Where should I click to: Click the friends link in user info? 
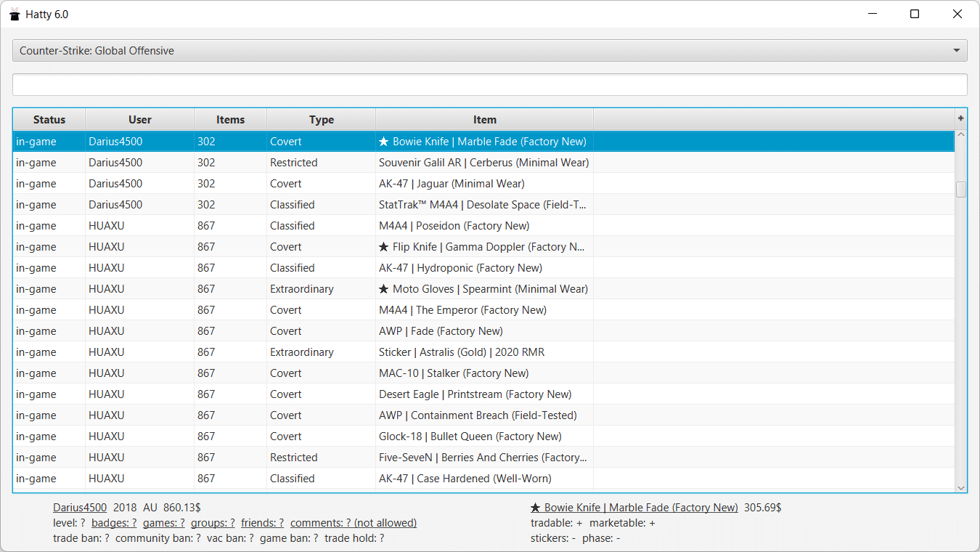point(262,523)
